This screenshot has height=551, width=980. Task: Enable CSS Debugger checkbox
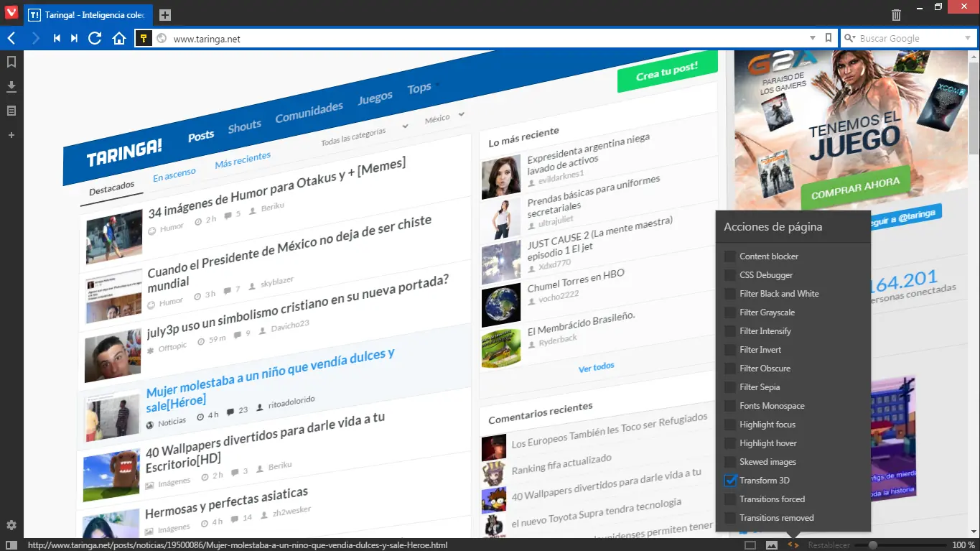[x=730, y=275]
